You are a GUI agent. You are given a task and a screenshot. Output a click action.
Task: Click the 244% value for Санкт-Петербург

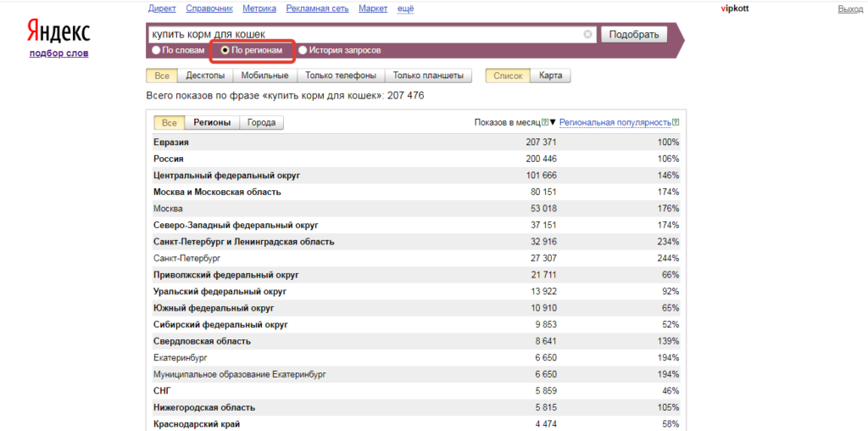[x=668, y=259]
